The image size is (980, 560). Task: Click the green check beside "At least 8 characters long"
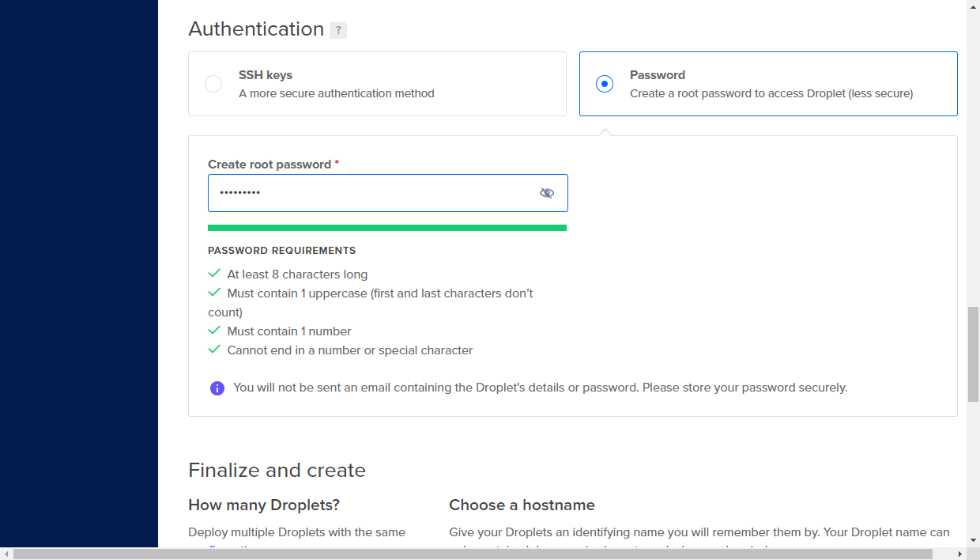pyautogui.click(x=214, y=273)
